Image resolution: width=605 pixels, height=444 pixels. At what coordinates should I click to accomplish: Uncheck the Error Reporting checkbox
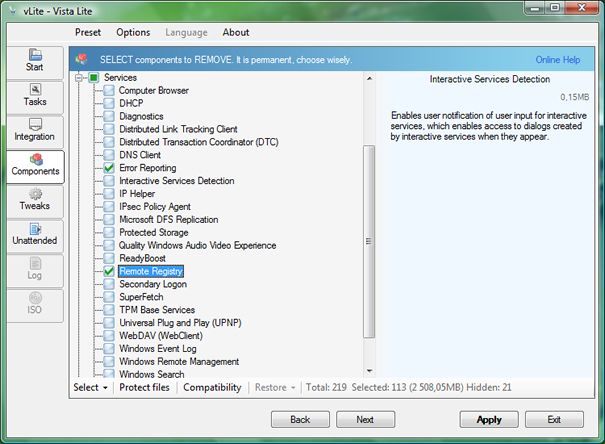109,168
